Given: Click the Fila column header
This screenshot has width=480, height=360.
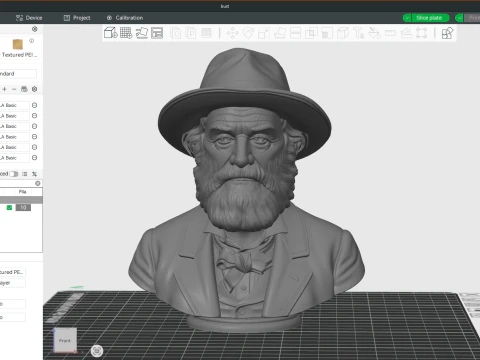Looking at the screenshot, I should click(x=22, y=192).
